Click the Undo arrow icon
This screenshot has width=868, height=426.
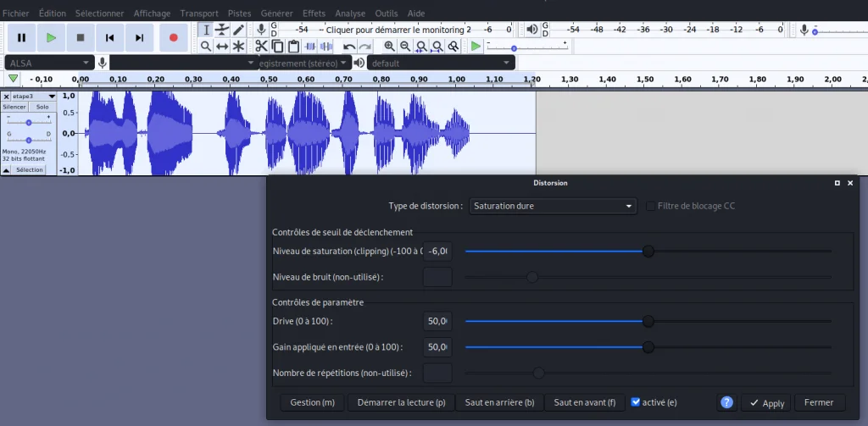tap(349, 47)
